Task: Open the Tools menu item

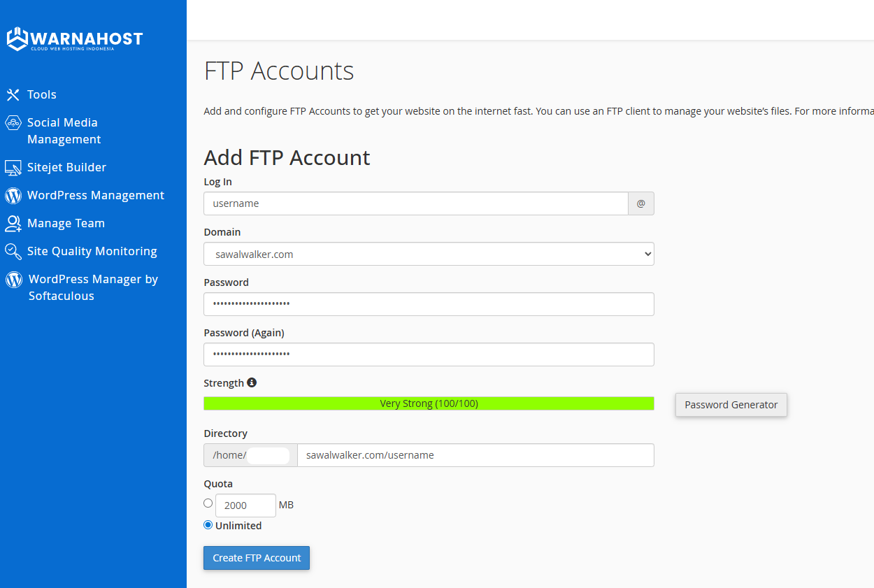Action: point(42,94)
